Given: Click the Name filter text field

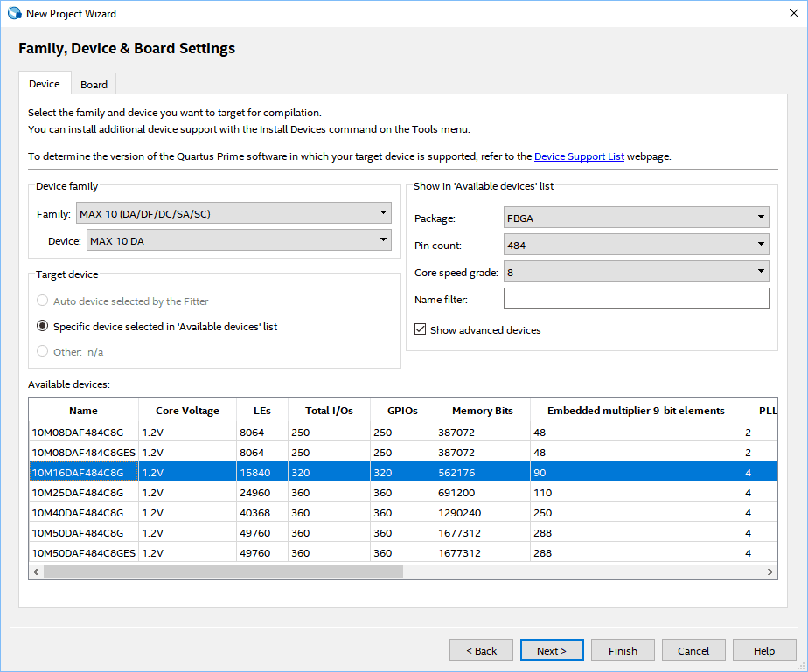Looking at the screenshot, I should click(636, 300).
